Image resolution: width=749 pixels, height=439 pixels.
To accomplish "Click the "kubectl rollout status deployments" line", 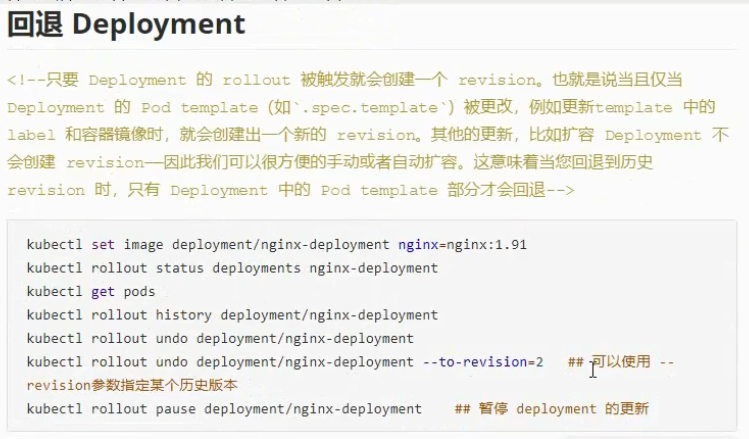I will [x=232, y=268].
